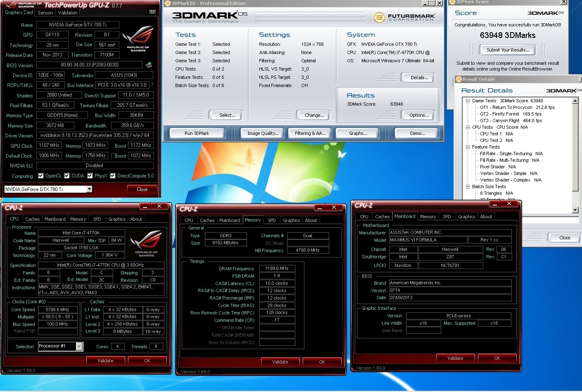Click the question mark beside Bus Interface
Viewport: 582px width, 392px height.
coord(152,85)
